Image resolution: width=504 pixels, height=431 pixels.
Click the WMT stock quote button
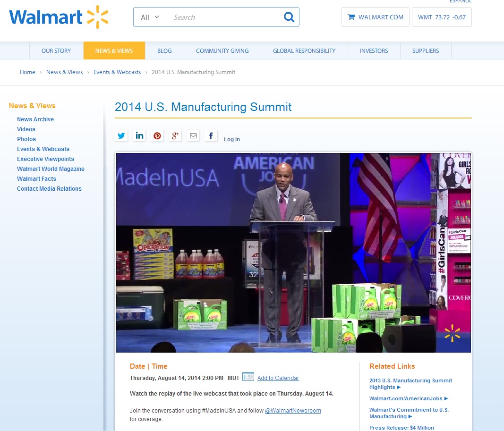coord(442,17)
